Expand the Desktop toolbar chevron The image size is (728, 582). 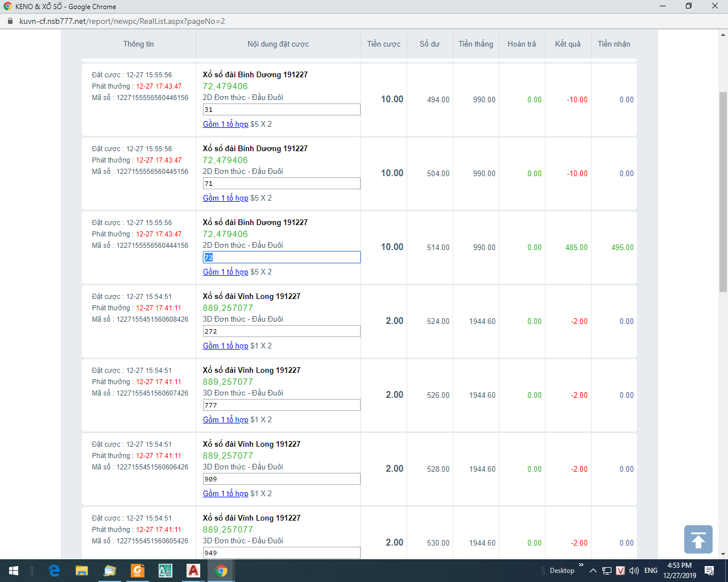(x=581, y=565)
